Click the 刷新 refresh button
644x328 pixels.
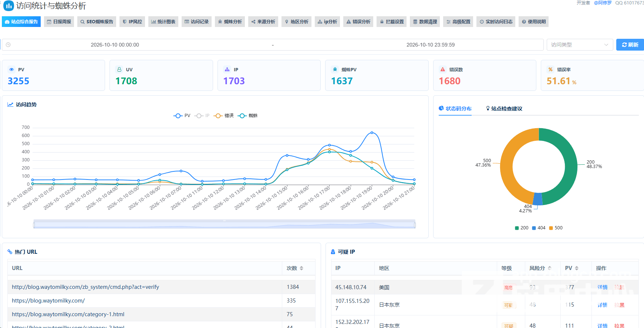pos(630,45)
